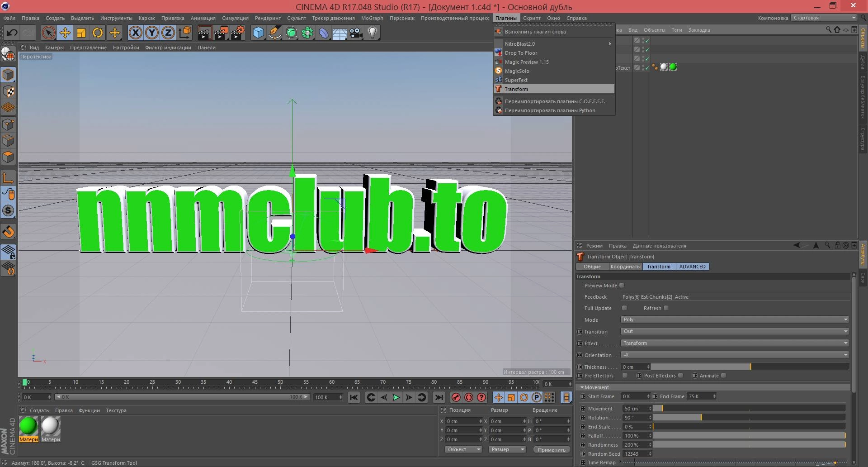
Task: Open the Объект coordinate dropdown
Action: pyautogui.click(x=463, y=449)
